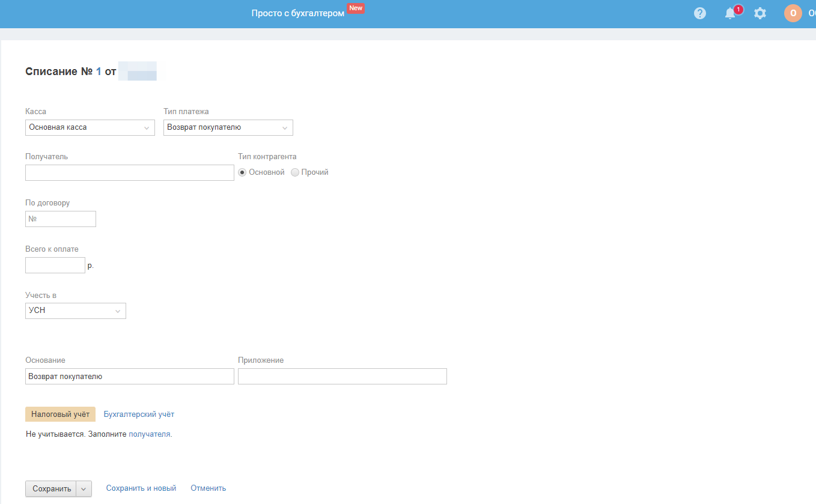Click the document date in the title
Image resolution: width=816 pixels, height=504 pixels.
(x=138, y=71)
